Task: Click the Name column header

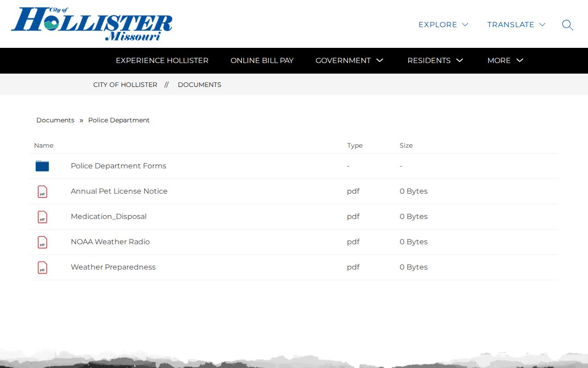Action: pyautogui.click(x=44, y=145)
